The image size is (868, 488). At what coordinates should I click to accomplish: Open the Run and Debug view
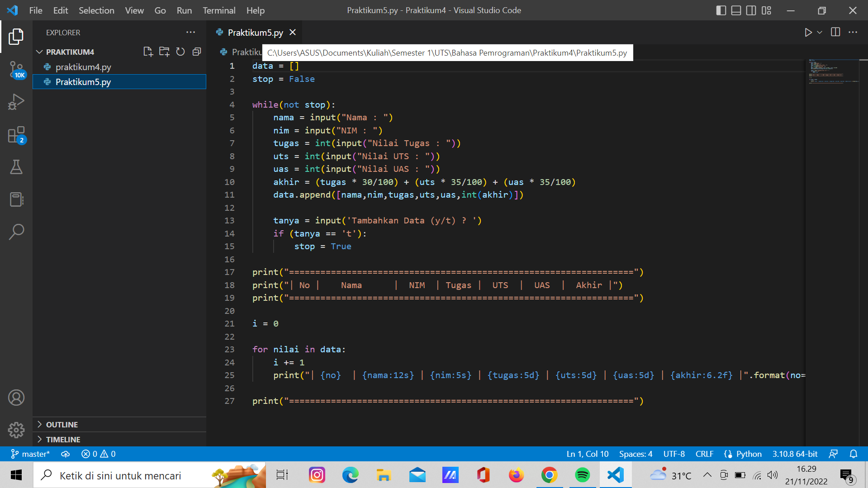coord(16,102)
